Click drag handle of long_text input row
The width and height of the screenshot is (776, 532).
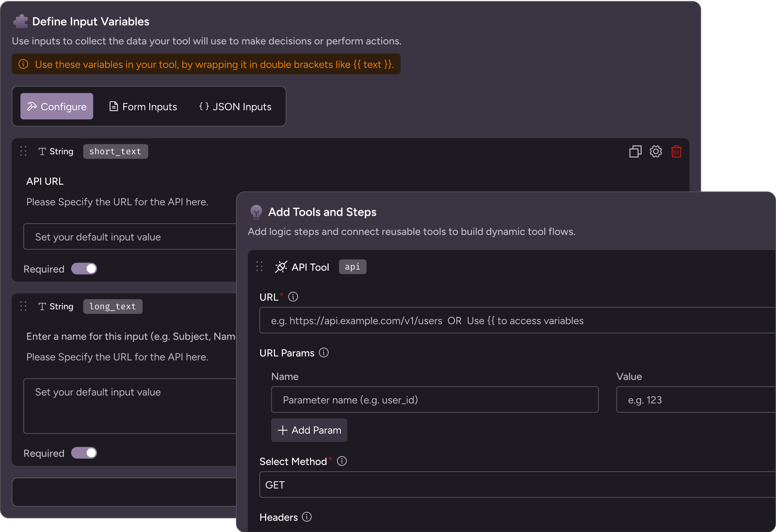[x=23, y=306]
